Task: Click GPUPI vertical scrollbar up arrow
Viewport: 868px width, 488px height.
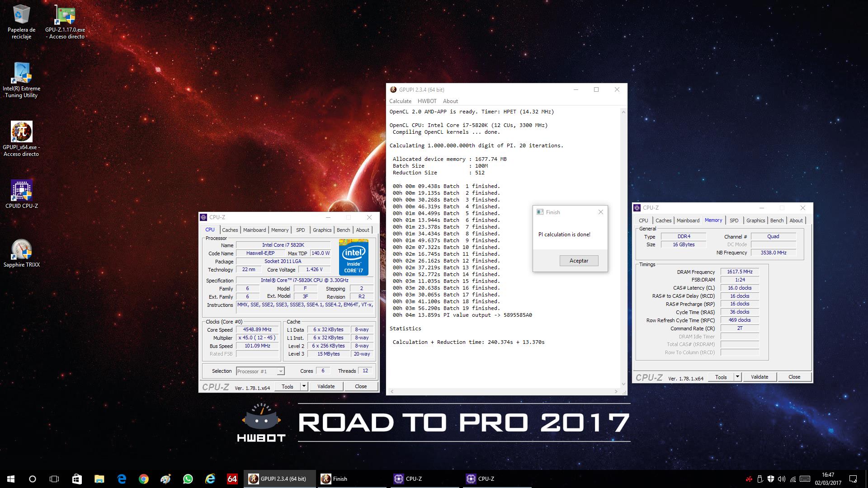Action: [623, 112]
